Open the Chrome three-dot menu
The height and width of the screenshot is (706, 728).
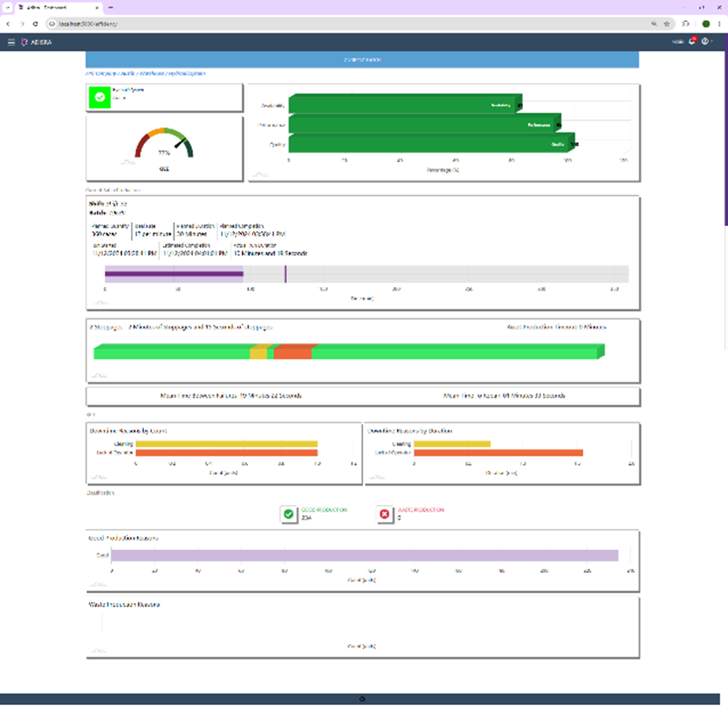click(x=718, y=24)
